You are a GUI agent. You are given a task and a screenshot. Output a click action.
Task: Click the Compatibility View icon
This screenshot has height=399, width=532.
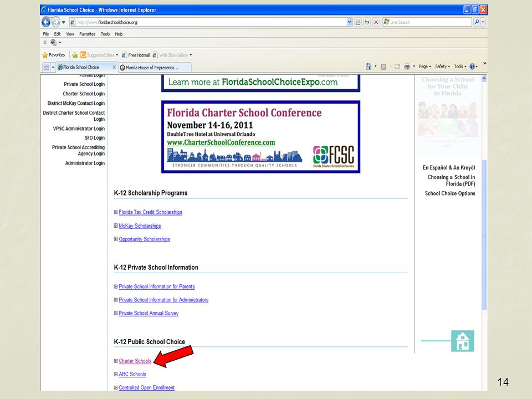click(358, 22)
